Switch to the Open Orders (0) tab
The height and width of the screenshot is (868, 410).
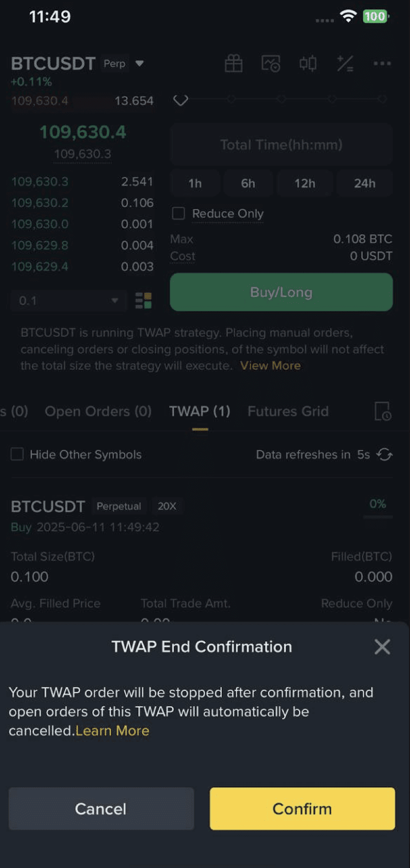(98, 411)
